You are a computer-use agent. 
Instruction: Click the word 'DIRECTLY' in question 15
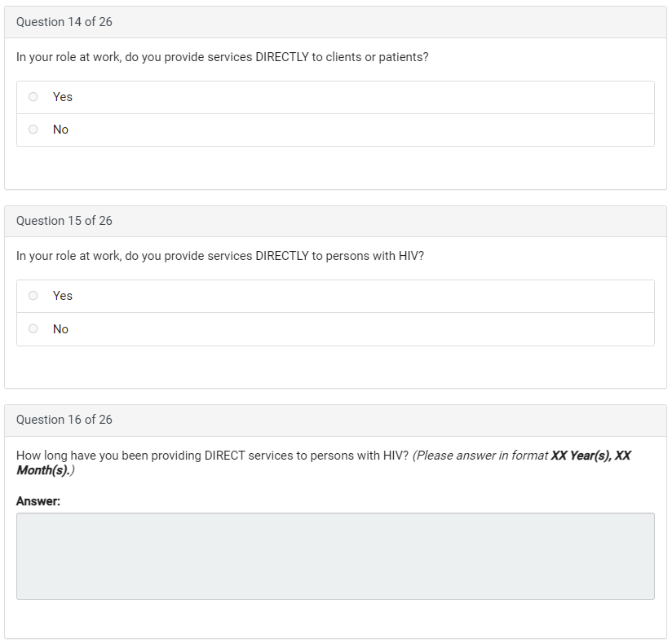pos(282,256)
